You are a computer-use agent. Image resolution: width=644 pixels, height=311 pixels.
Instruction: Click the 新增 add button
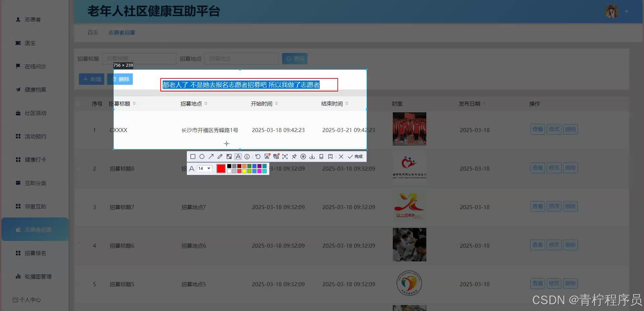tap(91, 79)
